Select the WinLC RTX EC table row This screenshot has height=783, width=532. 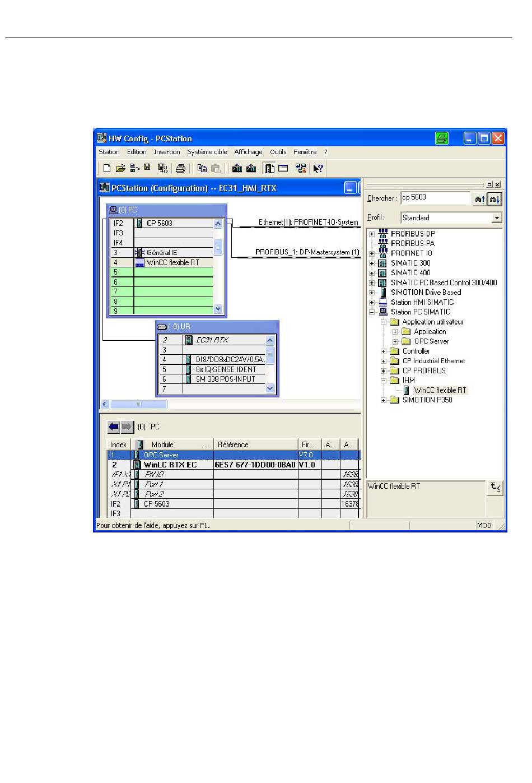234,465
